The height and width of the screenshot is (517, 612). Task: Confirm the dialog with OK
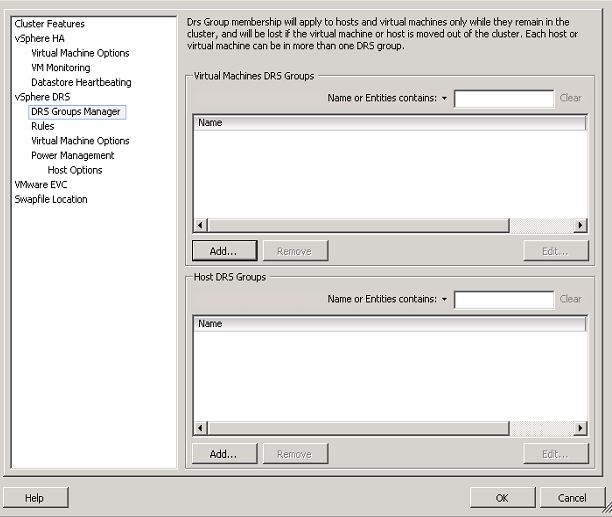(x=501, y=498)
